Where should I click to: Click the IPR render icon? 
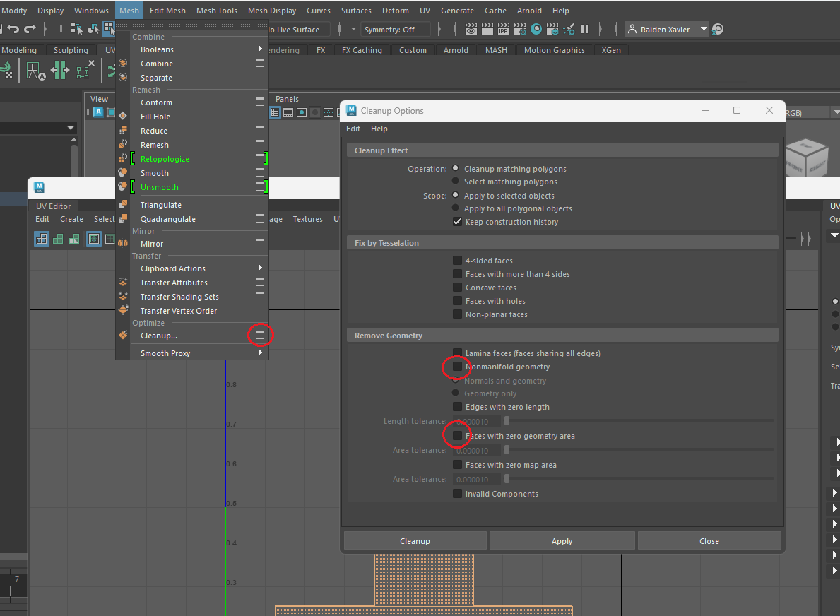click(504, 30)
